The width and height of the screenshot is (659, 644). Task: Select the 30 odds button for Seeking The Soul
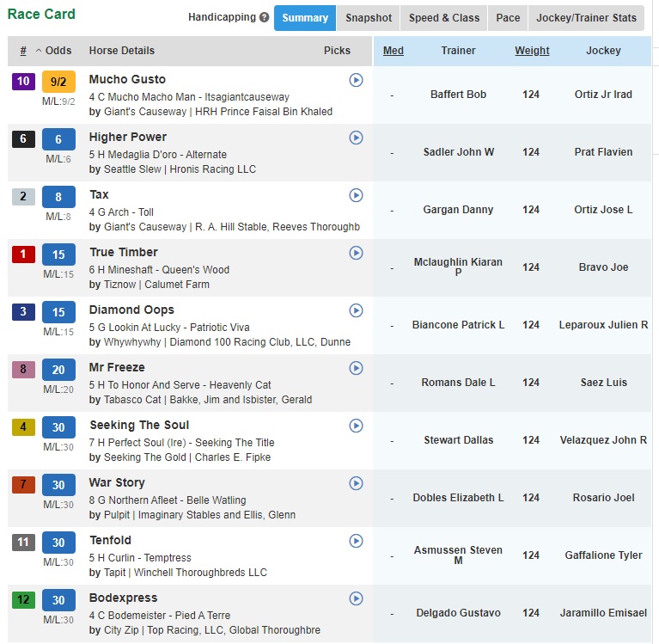coord(58,427)
